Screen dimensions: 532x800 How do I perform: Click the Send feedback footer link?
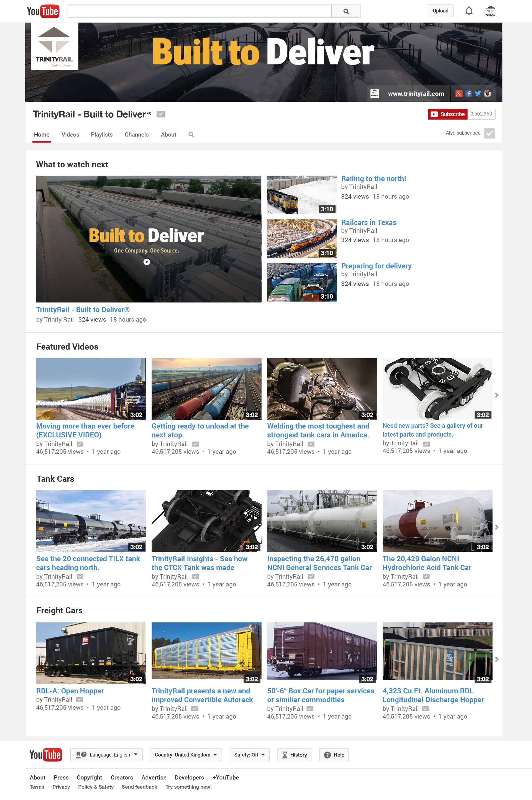click(139, 787)
